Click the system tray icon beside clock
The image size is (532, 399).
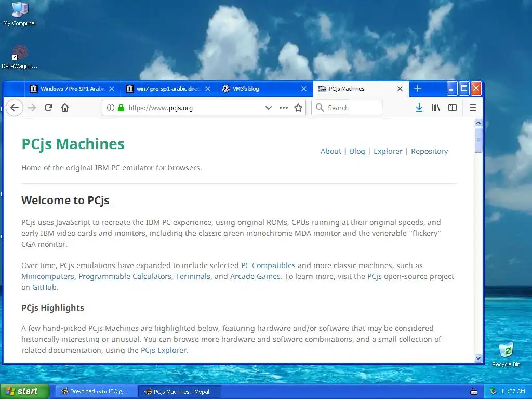tap(494, 392)
